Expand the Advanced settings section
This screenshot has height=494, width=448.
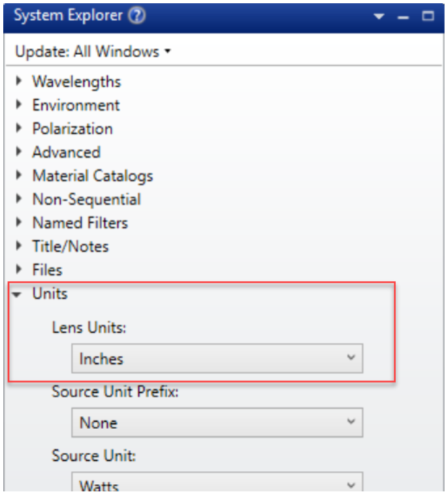click(20, 152)
